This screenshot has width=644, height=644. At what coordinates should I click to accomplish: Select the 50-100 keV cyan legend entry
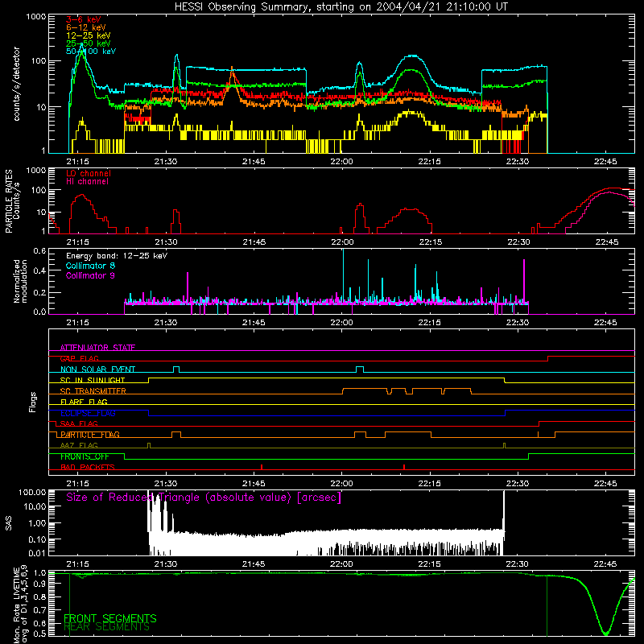click(91, 52)
